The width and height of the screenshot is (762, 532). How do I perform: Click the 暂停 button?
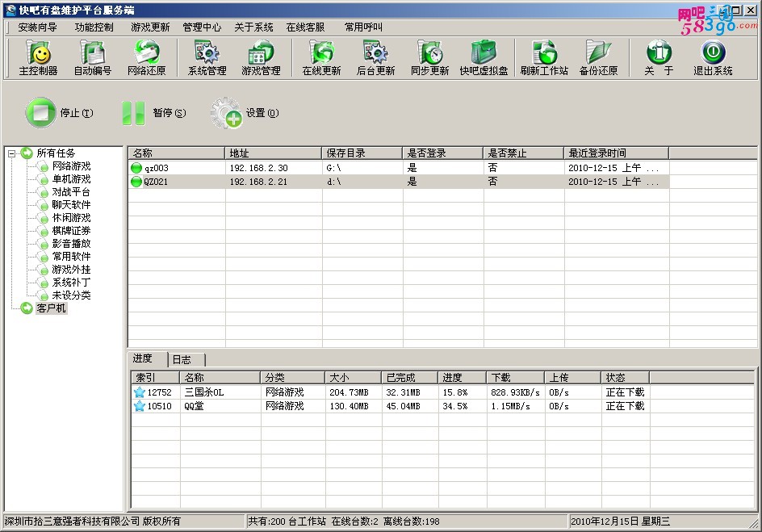(153, 113)
